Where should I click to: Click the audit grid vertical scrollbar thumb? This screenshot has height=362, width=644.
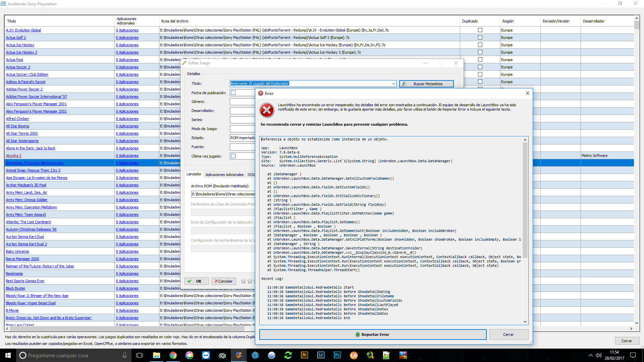click(637, 25)
